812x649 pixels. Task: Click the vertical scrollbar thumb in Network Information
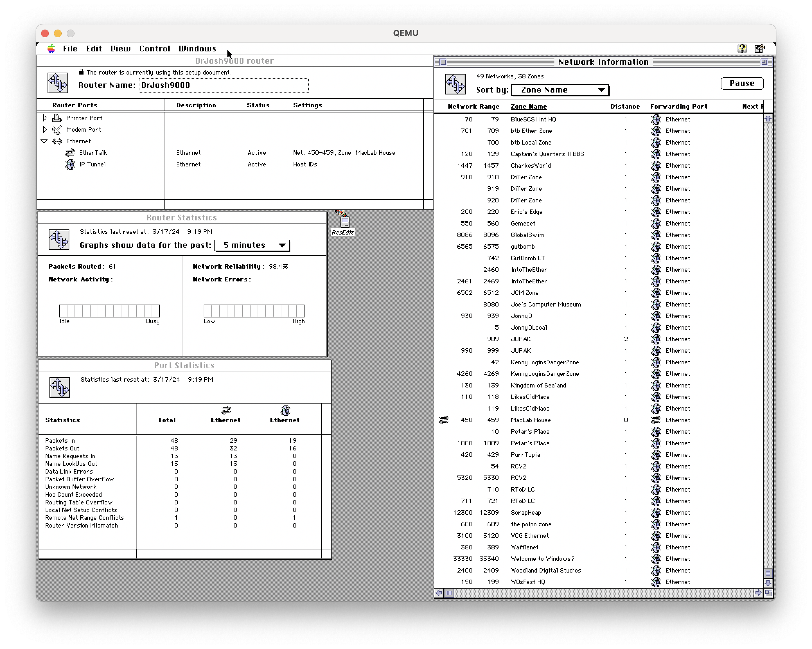tap(768, 573)
